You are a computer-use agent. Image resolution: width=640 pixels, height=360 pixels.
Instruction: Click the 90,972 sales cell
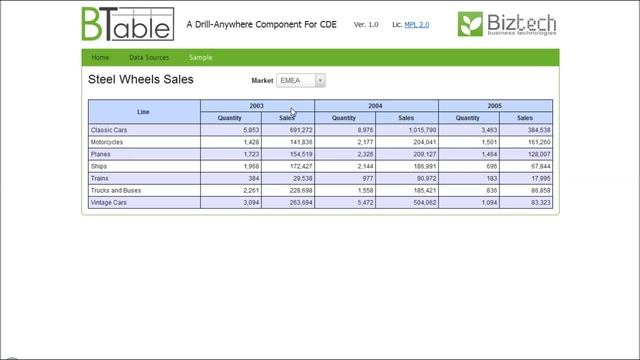(x=407, y=178)
